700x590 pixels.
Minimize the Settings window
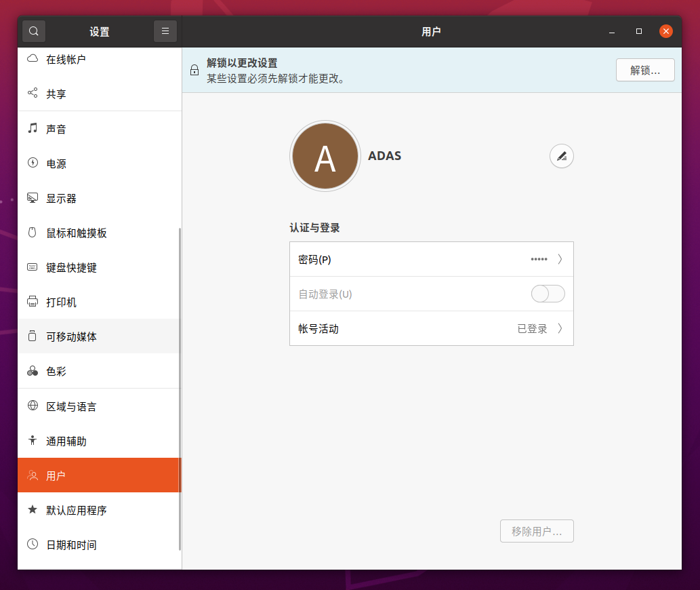tap(612, 31)
